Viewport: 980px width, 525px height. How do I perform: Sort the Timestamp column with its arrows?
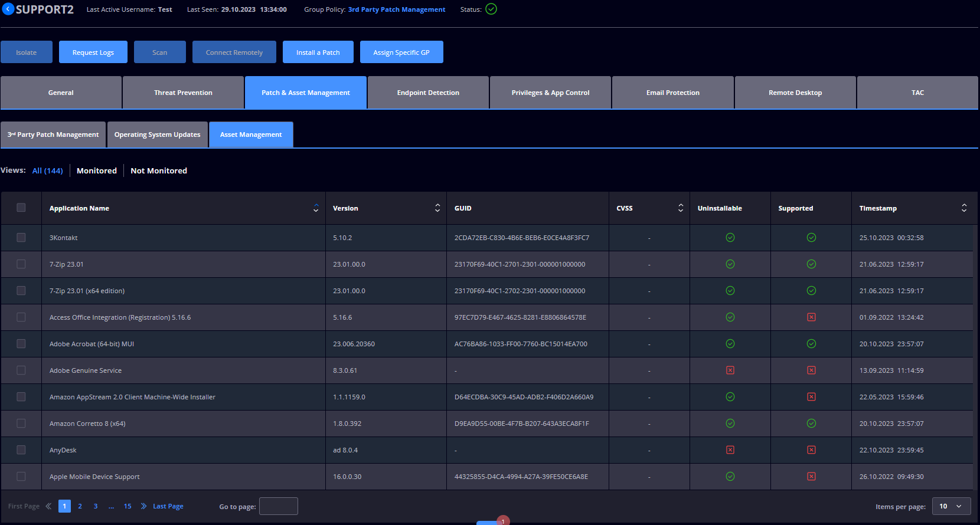click(x=964, y=208)
